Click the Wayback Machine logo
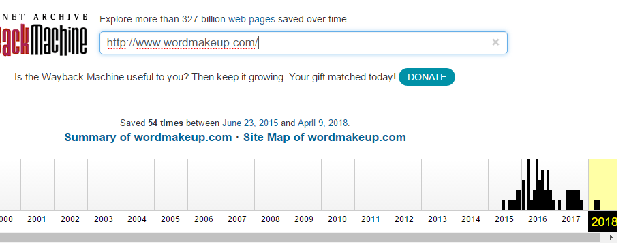 pos(43,35)
